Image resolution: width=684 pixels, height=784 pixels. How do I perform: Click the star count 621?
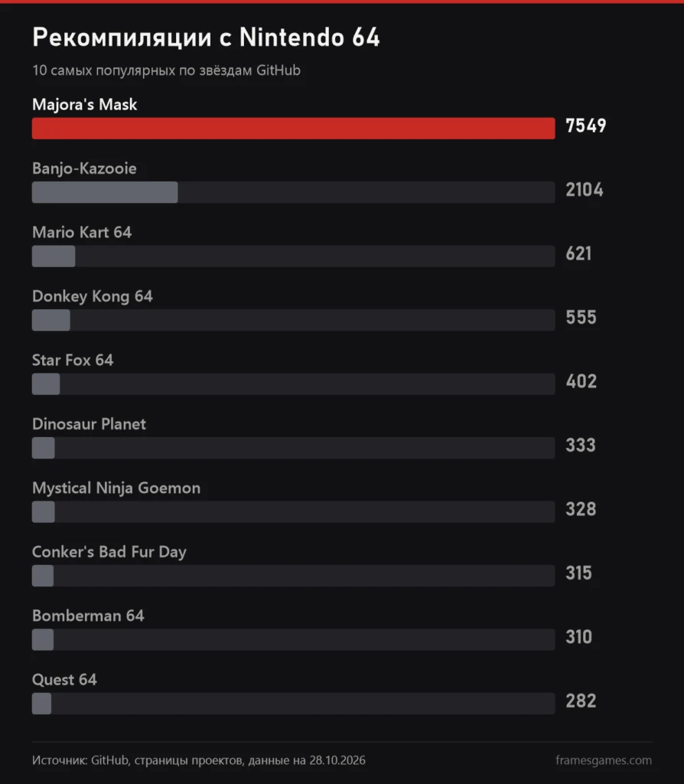click(x=578, y=254)
